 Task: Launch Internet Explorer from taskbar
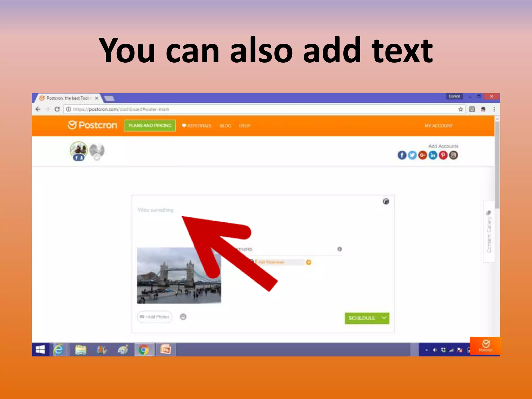click(x=59, y=350)
